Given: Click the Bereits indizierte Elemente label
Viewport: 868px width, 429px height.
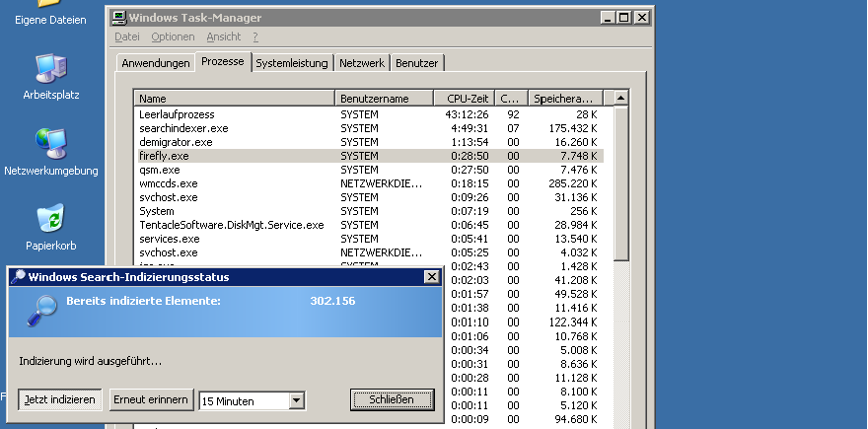Looking at the screenshot, I should (143, 301).
